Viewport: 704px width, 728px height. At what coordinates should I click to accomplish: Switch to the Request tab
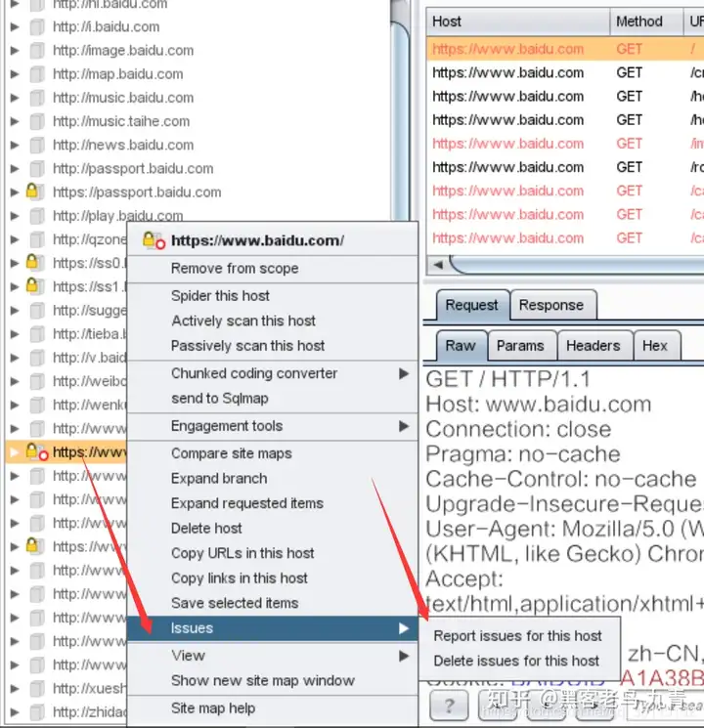click(471, 305)
